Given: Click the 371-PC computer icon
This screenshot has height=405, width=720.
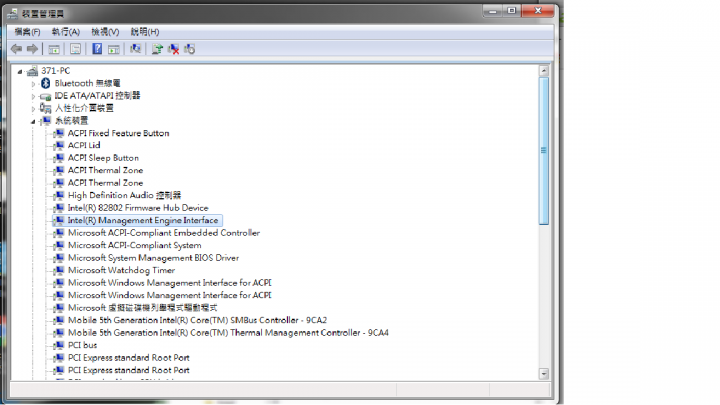Looking at the screenshot, I should pyautogui.click(x=32, y=71).
